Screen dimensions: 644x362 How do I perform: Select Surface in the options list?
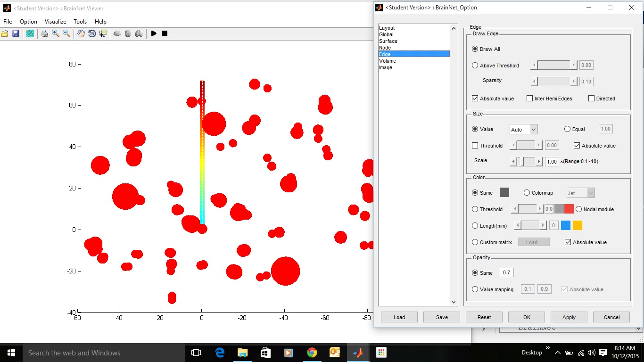click(388, 41)
